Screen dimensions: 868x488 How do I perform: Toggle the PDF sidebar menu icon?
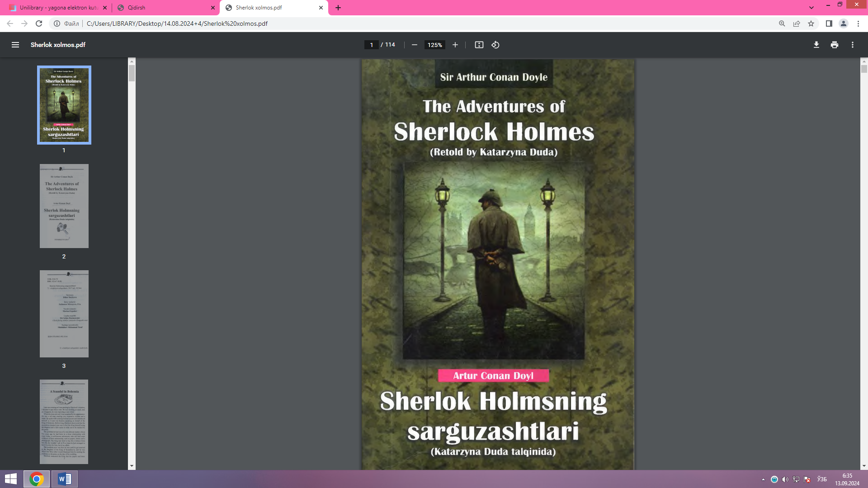click(15, 45)
